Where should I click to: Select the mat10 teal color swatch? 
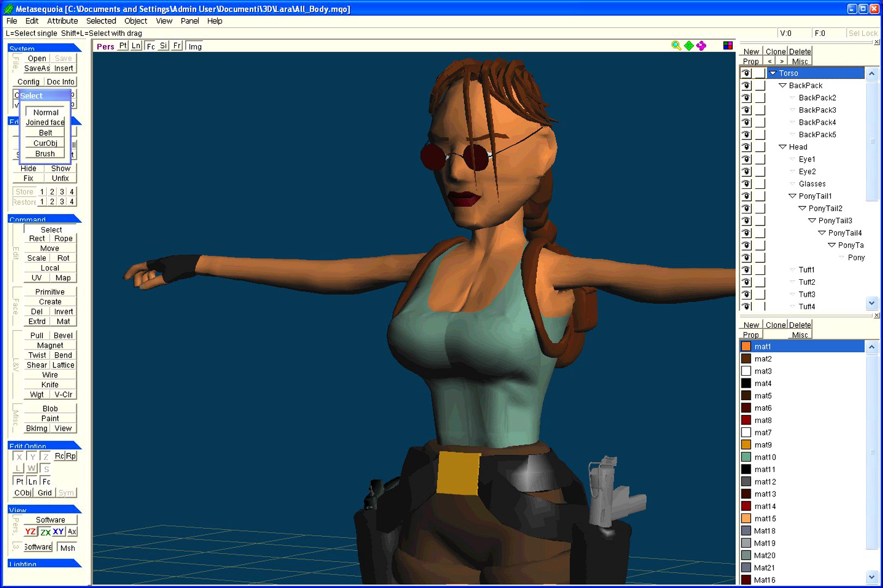746,457
